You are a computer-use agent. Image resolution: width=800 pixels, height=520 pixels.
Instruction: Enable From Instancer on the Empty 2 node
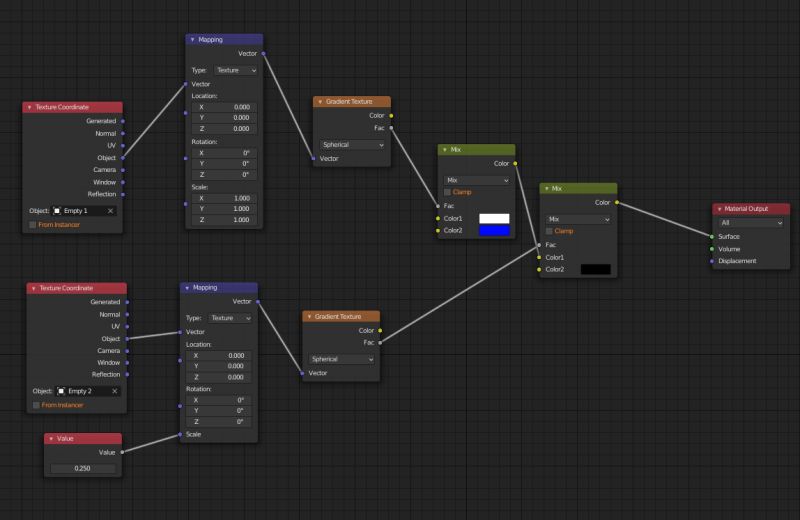[36, 405]
